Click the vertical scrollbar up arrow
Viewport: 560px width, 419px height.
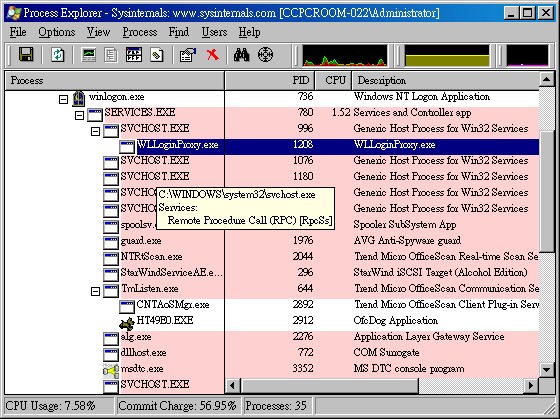click(x=546, y=79)
